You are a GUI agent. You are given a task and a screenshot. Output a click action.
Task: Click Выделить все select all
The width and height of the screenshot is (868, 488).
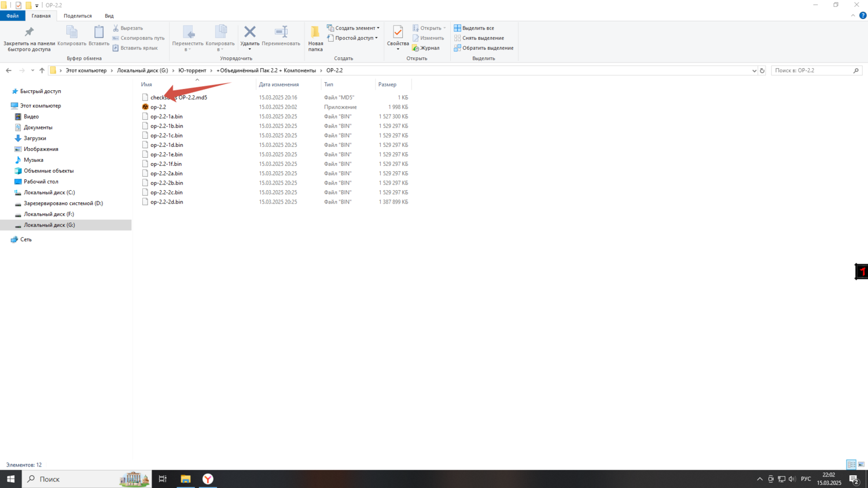pos(474,28)
